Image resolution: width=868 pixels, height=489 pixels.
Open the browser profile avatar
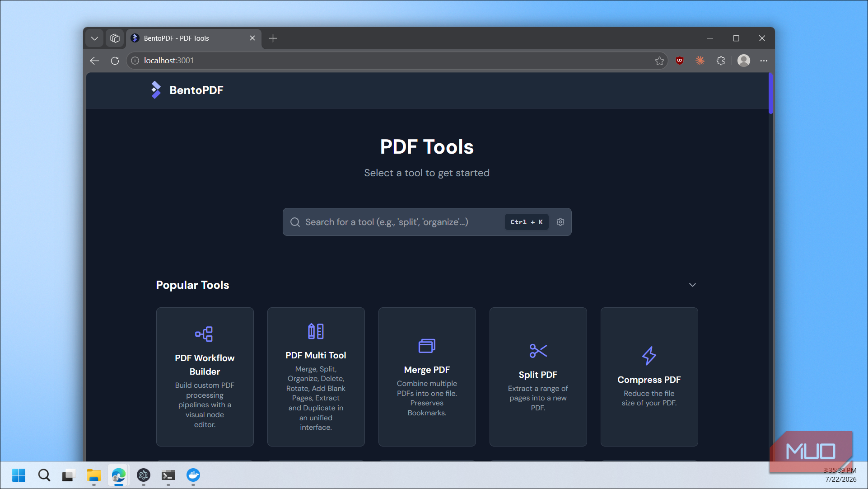(744, 61)
